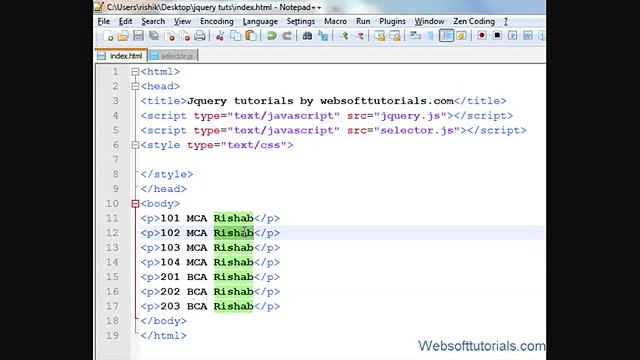Click the '203 BCA' text on line 17
Screen dimensions: 640x360
tap(184, 307)
